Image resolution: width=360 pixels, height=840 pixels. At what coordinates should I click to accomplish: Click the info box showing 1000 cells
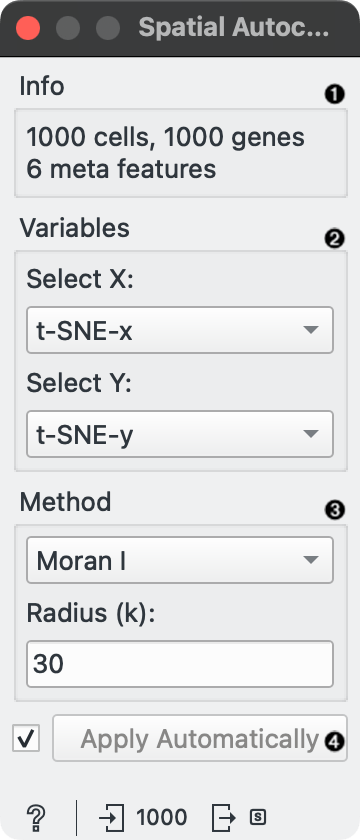pos(181,153)
